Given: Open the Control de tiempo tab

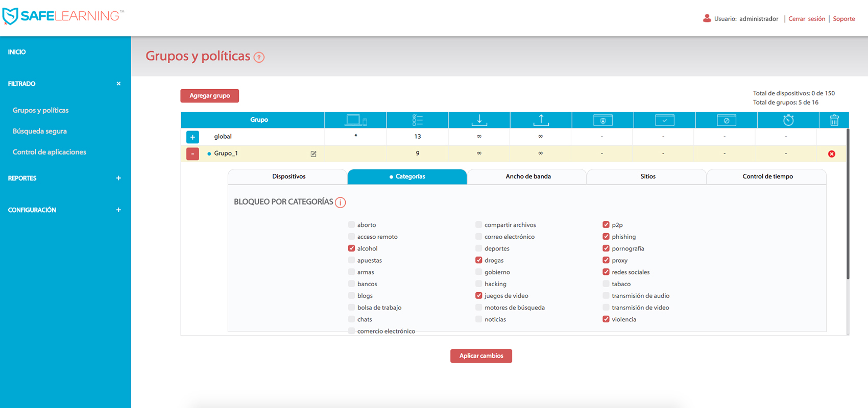Looking at the screenshot, I should coord(767,176).
